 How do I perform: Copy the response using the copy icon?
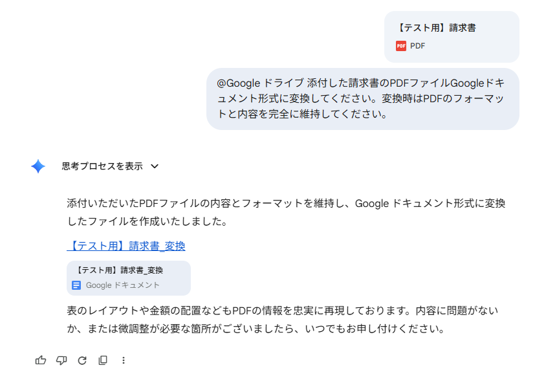(x=103, y=360)
